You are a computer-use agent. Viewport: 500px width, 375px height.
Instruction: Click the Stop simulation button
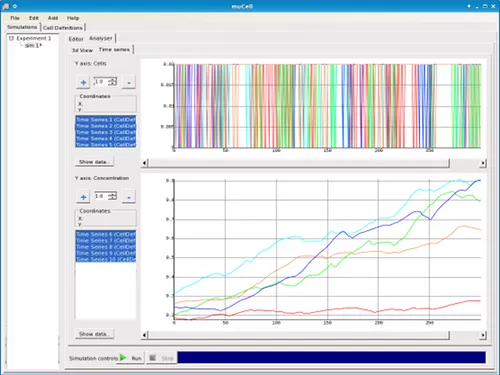coord(161,358)
